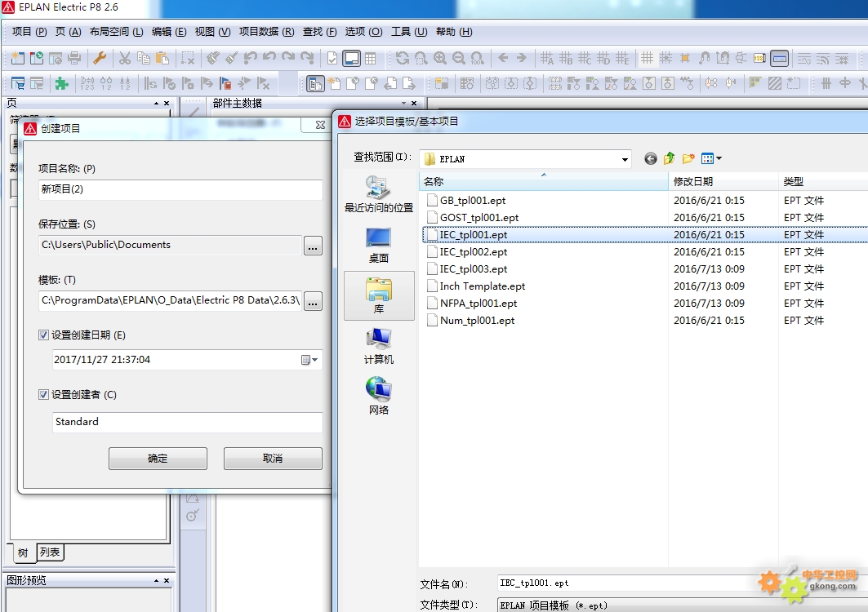Sort files by 名称 column header
Viewport: 868px width, 612px height.
click(x=544, y=181)
